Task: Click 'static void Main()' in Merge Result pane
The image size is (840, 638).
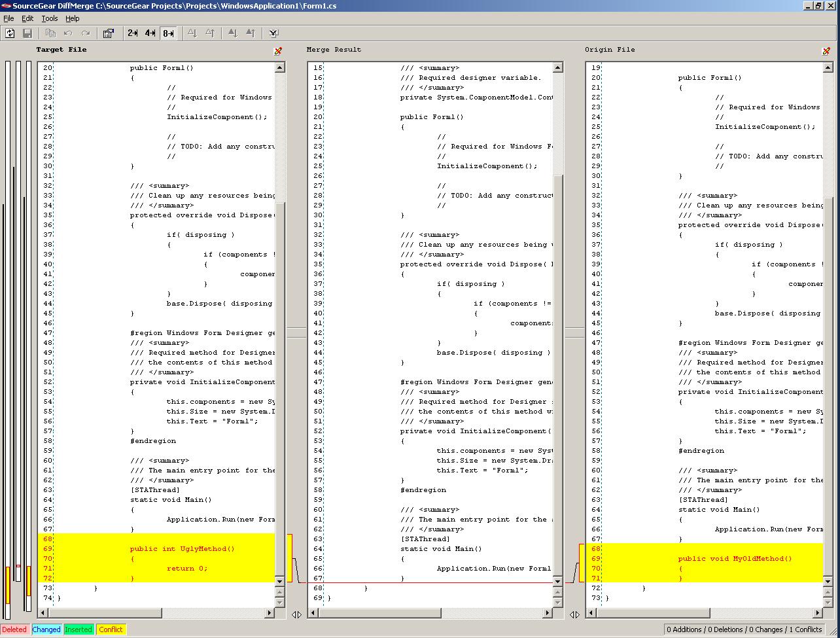Action: (441, 549)
